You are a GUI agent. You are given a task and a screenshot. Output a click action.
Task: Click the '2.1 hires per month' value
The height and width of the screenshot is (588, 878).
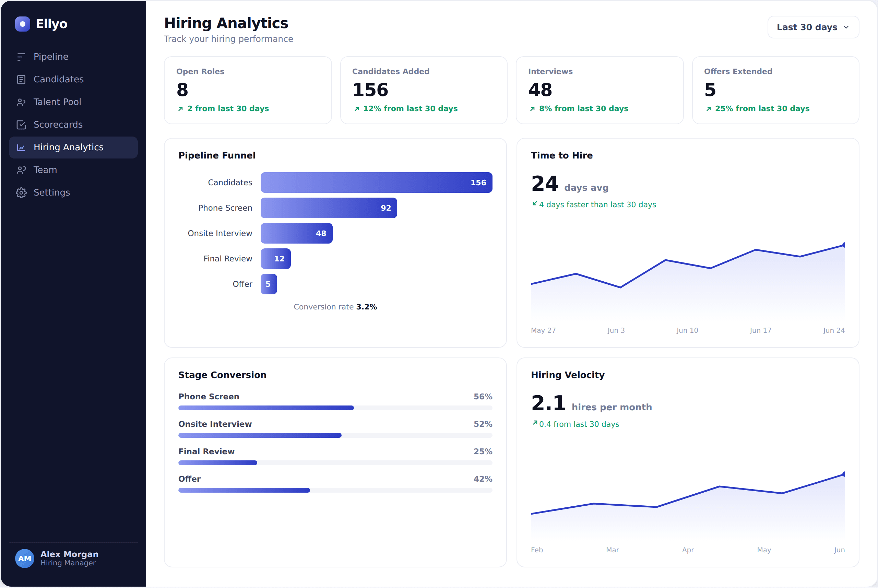coord(592,404)
